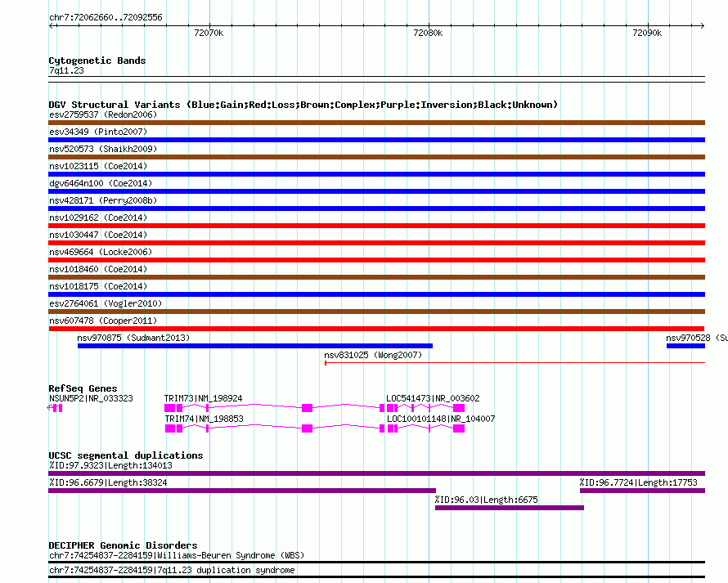Viewport: 728px width, 583px height.
Task: Click the red loss bar under nsv1029162
Action: 376,226
